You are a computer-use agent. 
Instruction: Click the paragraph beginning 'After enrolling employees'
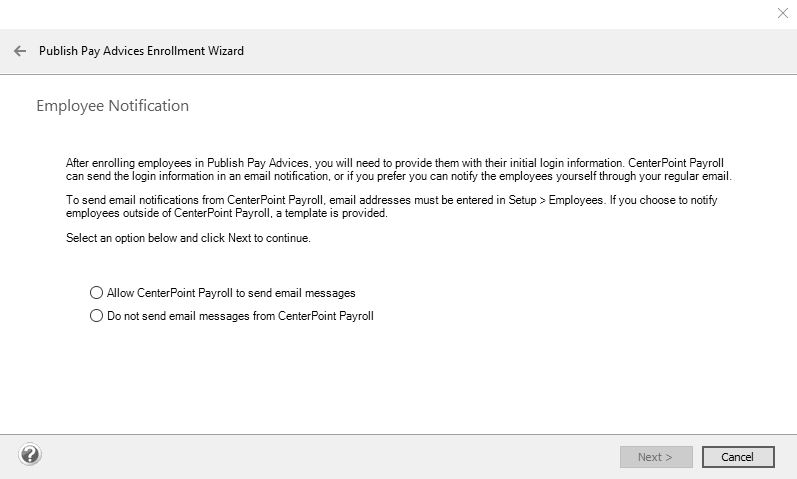coord(398,169)
